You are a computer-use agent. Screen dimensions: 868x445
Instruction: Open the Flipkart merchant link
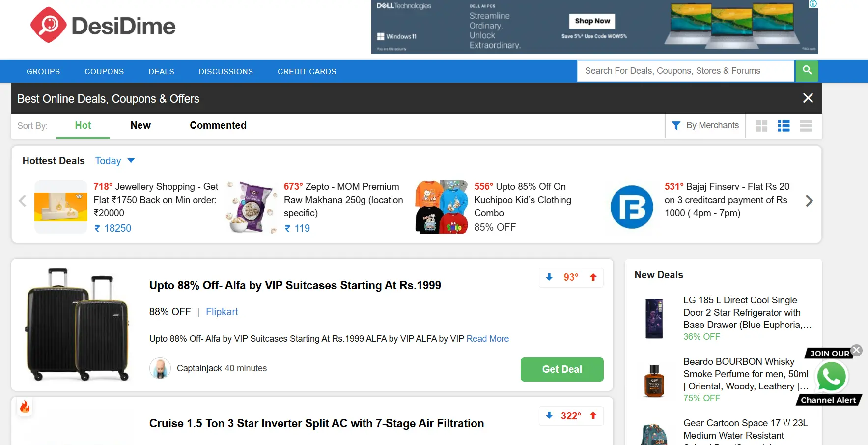pyautogui.click(x=222, y=312)
